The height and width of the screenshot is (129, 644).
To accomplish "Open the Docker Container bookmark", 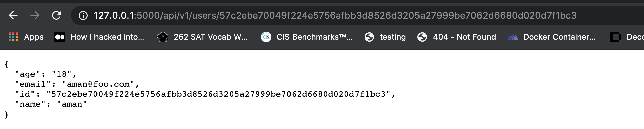I will (x=552, y=37).
